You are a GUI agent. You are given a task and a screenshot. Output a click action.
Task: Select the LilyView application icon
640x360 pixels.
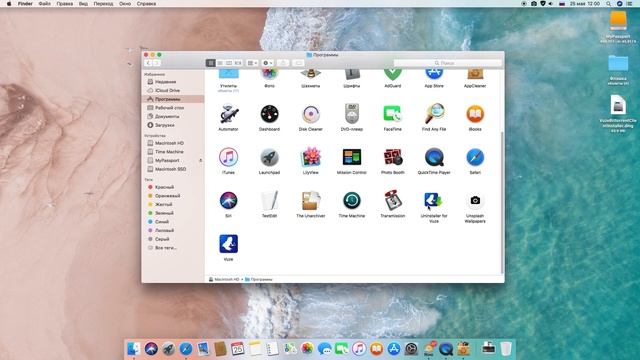point(311,158)
